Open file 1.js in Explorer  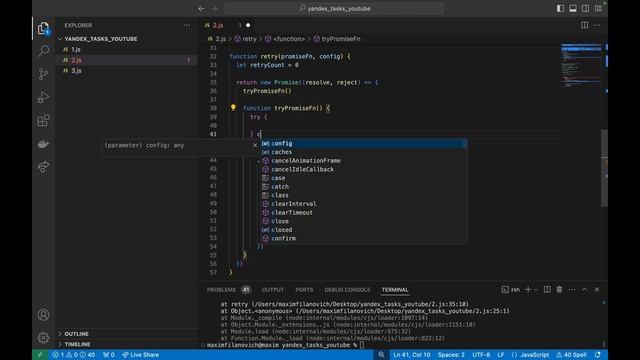click(x=127, y=49)
